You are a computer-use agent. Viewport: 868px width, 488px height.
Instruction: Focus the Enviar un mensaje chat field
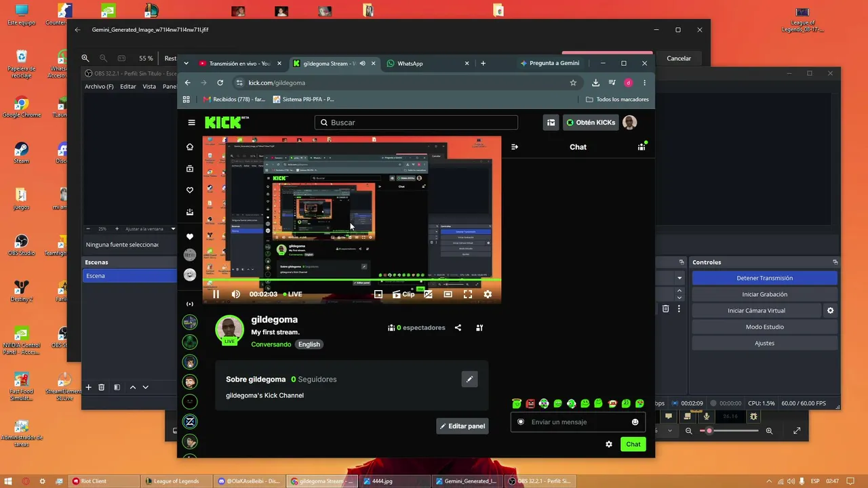tap(578, 422)
